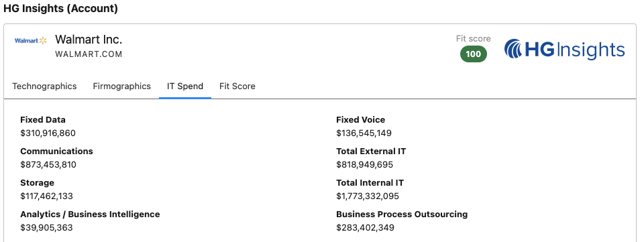Click the Storage spend value $117,462,133
The width and height of the screenshot is (644, 242).
(46, 196)
